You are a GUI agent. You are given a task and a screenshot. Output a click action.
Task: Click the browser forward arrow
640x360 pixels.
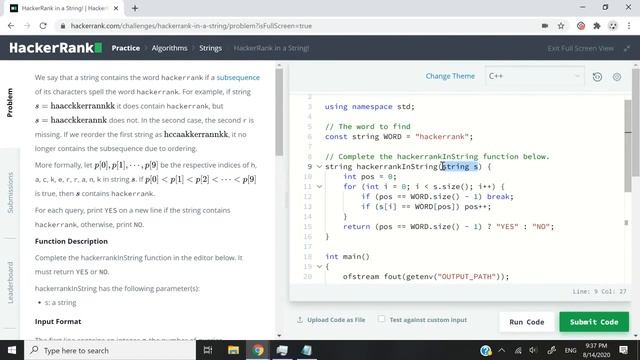click(x=27, y=26)
